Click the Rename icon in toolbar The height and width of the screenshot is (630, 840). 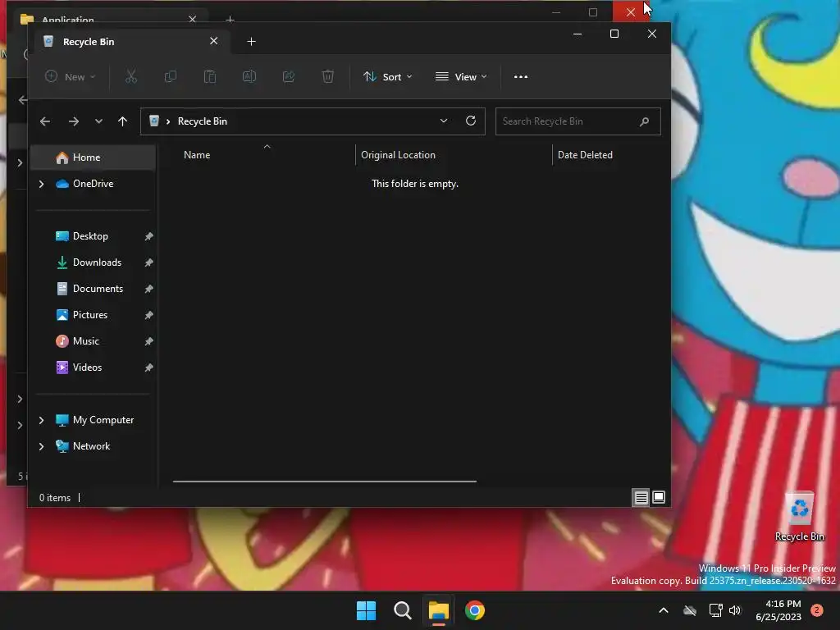point(249,76)
